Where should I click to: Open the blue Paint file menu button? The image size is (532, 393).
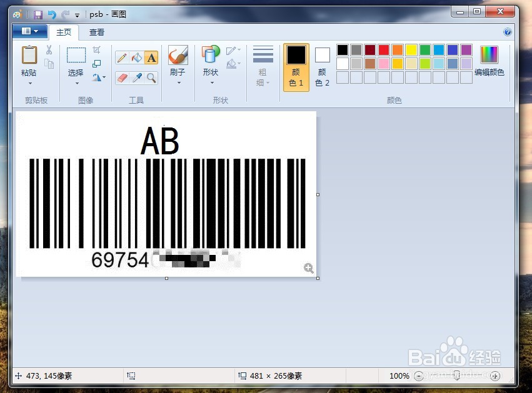[x=30, y=31]
